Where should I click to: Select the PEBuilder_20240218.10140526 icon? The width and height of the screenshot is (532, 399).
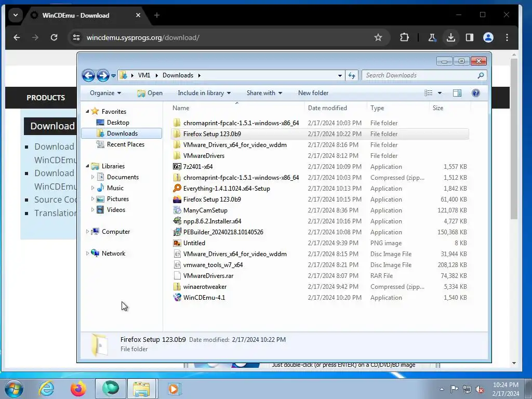[x=177, y=232]
